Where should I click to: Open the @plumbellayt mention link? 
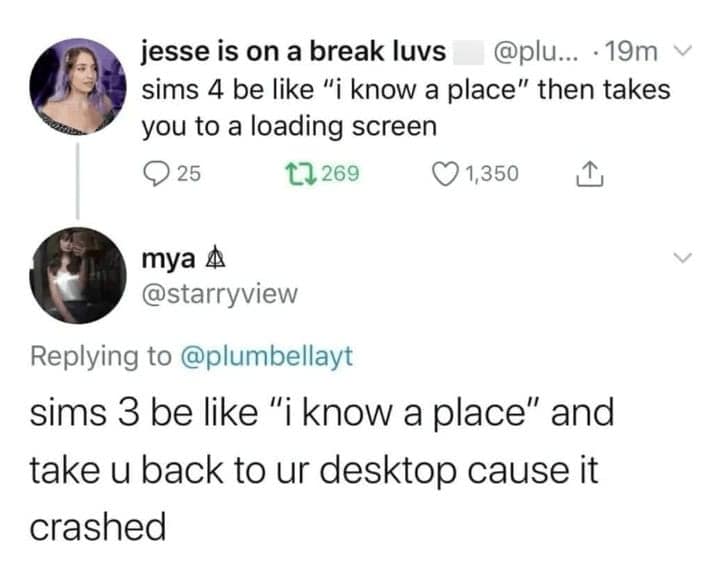pyautogui.click(x=267, y=357)
